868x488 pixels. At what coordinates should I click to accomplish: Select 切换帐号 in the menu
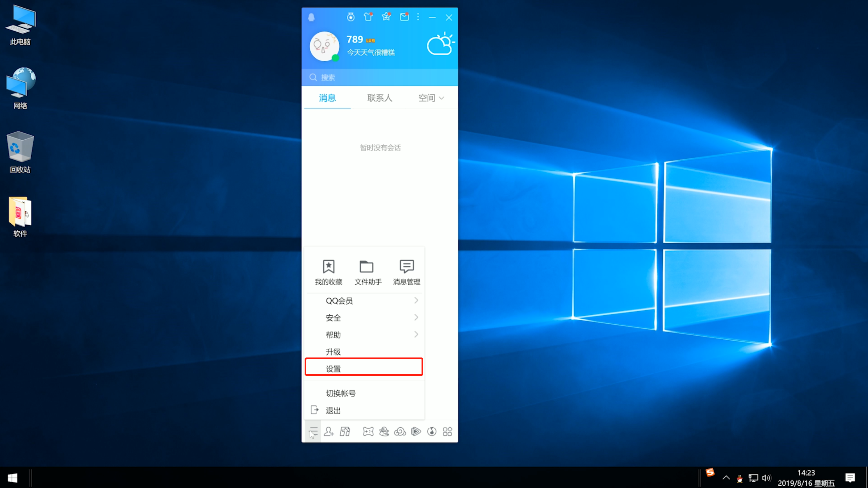(364, 393)
